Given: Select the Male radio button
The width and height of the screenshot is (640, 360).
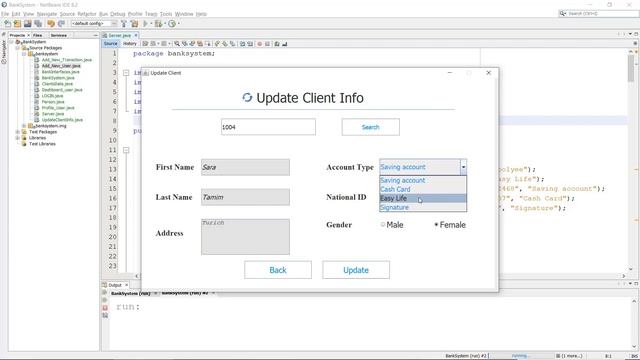Looking at the screenshot, I should click(383, 224).
